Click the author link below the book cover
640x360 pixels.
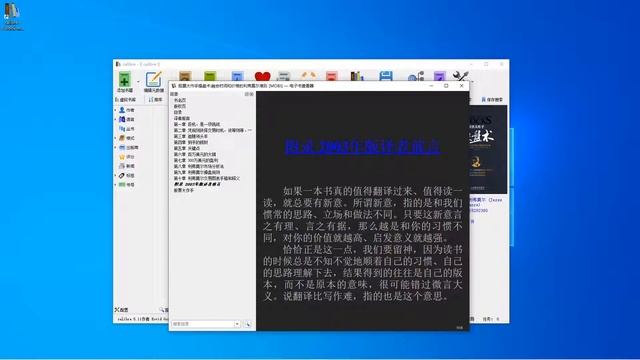486,202
